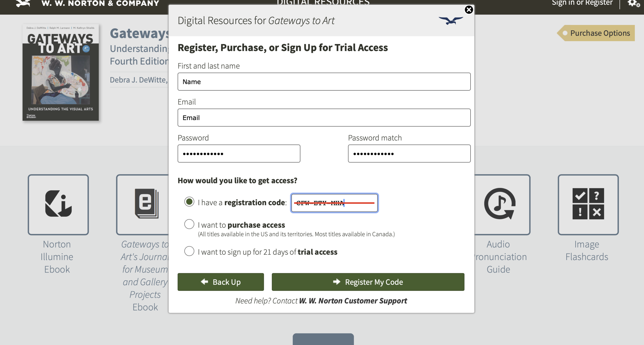
Task: Select the registration code radio button
Action: tap(189, 202)
